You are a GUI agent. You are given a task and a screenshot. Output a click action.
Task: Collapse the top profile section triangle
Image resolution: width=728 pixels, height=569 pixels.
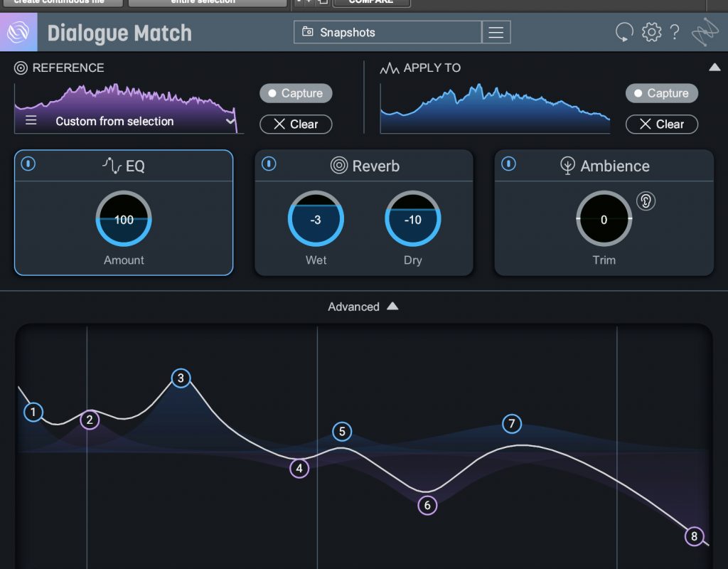pos(714,68)
